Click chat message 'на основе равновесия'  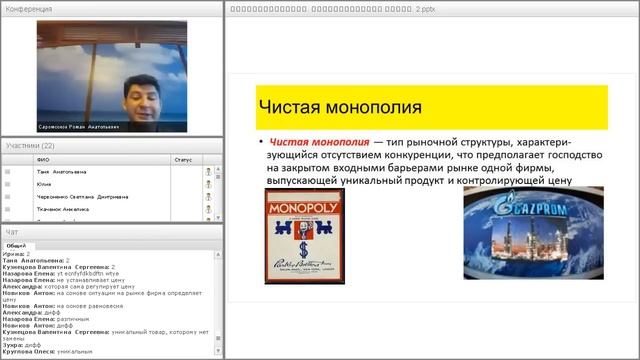pyautogui.click(x=63, y=306)
